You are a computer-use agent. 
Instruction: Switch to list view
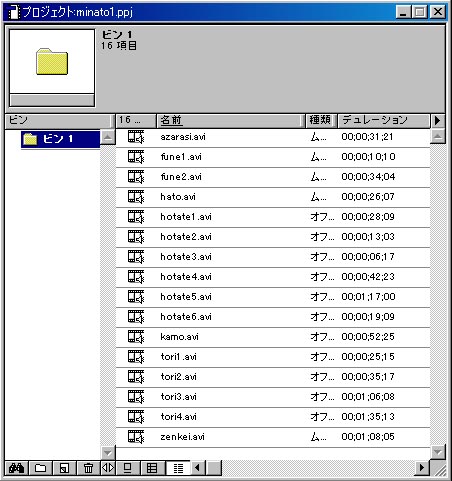pos(178,468)
